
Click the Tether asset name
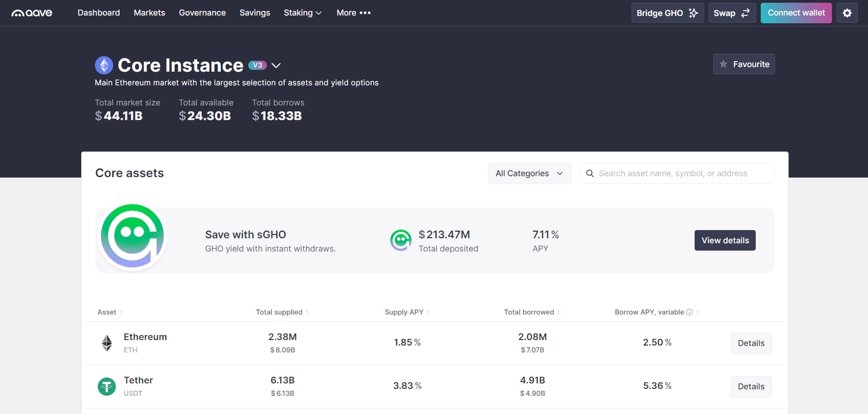coord(138,380)
